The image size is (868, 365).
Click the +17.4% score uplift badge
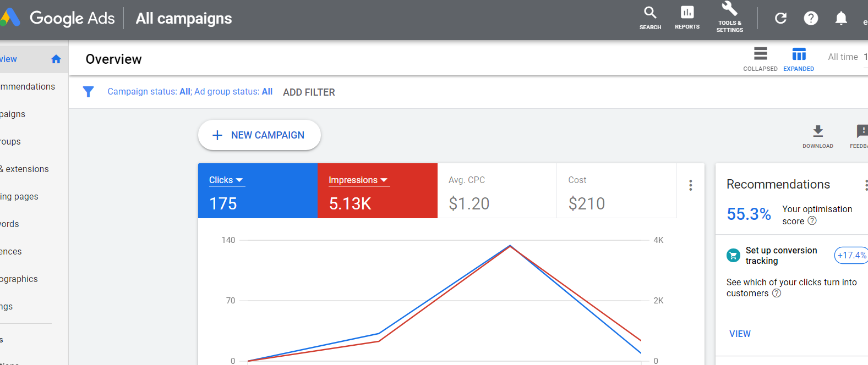[x=851, y=255]
